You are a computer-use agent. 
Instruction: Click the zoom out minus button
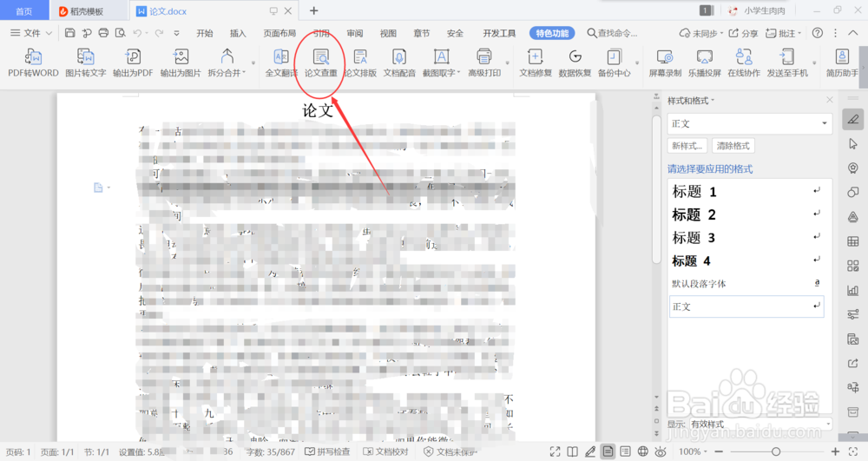(x=719, y=451)
